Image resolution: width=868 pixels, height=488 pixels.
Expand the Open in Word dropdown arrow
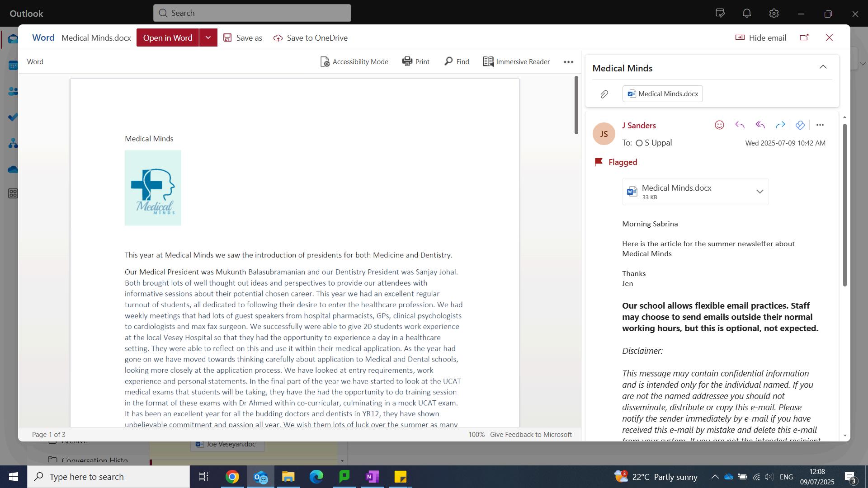pos(208,38)
